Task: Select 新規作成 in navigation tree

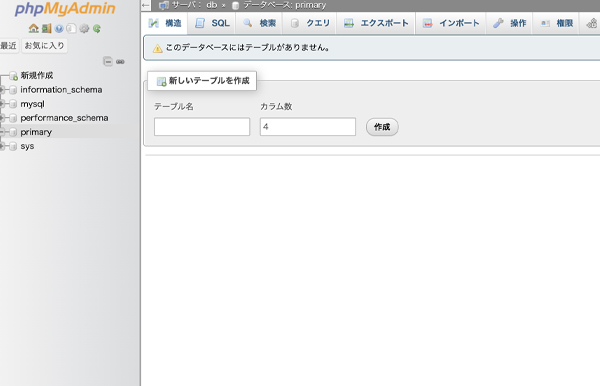Action: coord(37,75)
